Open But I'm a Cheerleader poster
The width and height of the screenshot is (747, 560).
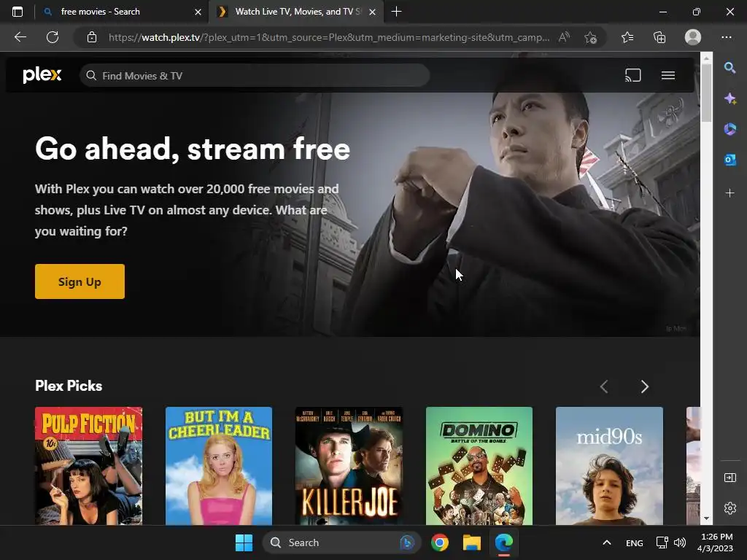click(219, 466)
